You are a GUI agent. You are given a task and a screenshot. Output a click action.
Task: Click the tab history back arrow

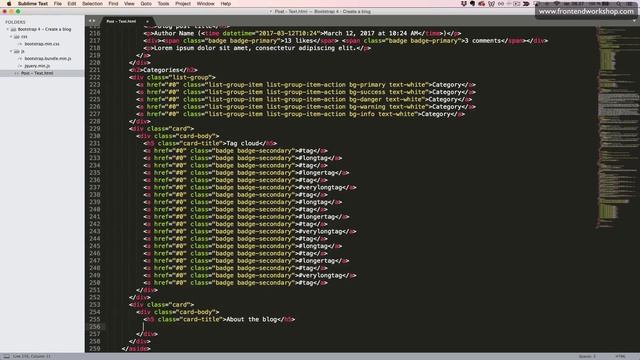pyautogui.click(x=90, y=21)
